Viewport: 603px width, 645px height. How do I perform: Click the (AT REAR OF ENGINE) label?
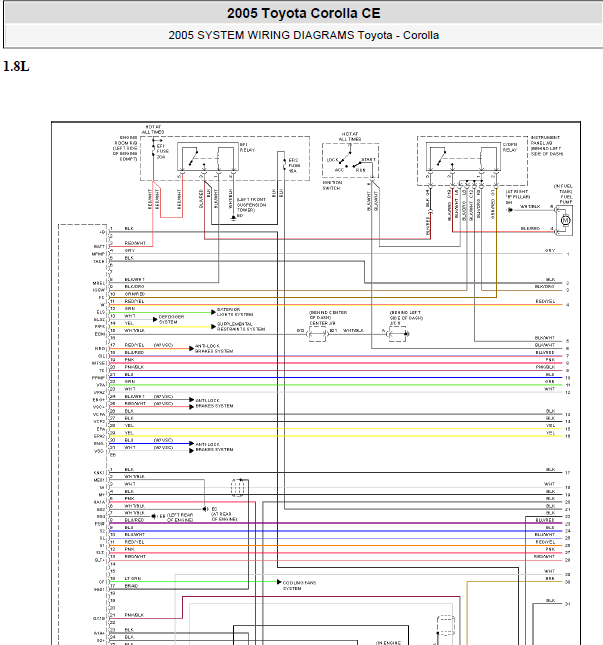click(x=224, y=517)
